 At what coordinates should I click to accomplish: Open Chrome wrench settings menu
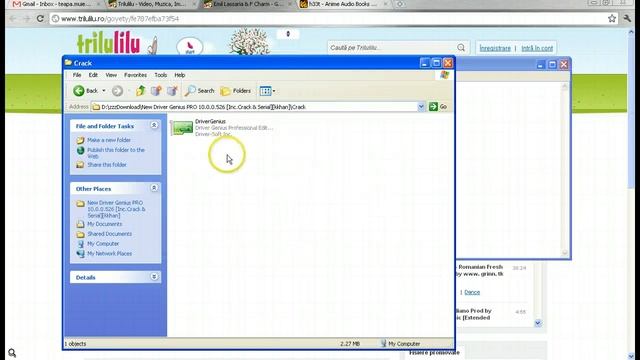627,18
